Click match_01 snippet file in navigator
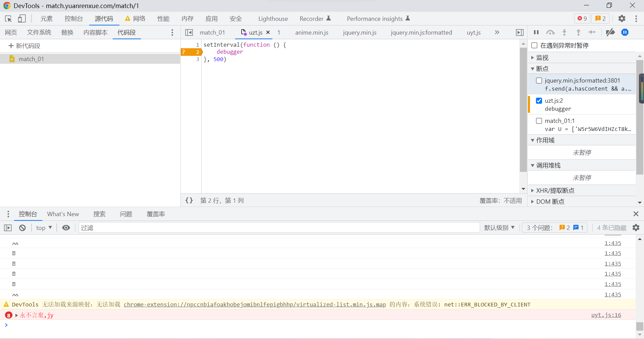This screenshot has height=339, width=644. [x=90, y=59]
